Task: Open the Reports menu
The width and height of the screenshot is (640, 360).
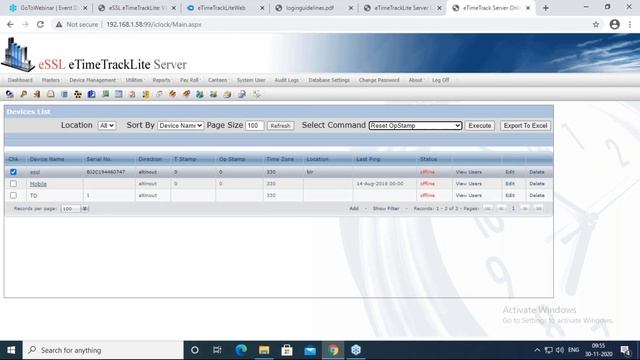Action: coord(161,80)
